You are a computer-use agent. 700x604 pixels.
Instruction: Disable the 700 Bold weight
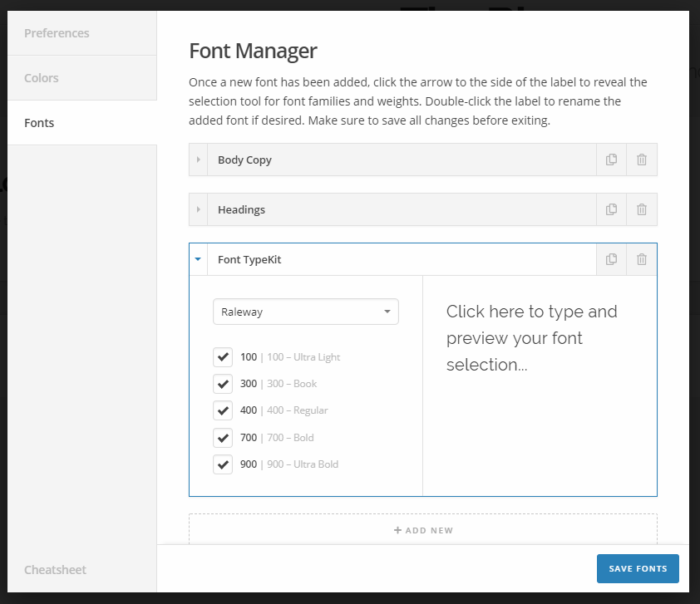[x=223, y=438]
